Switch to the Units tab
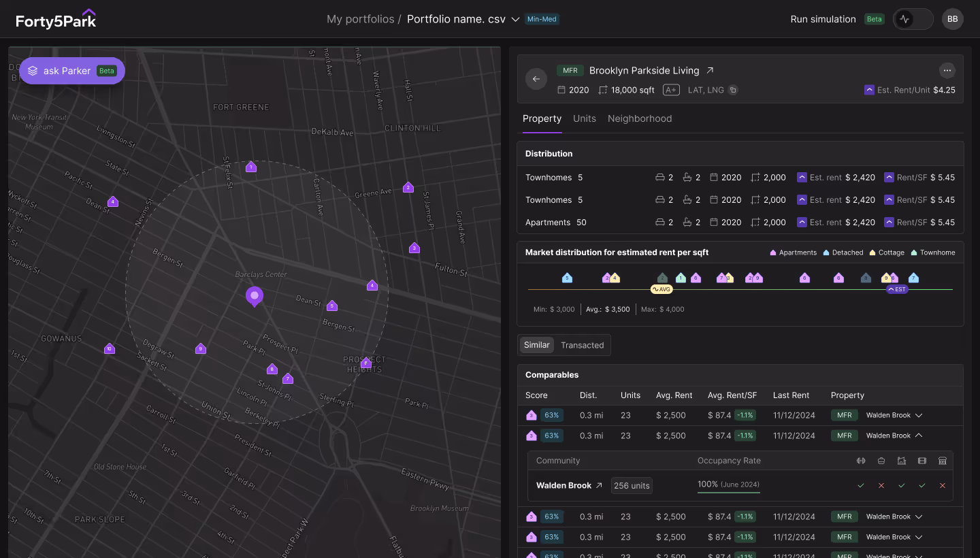980x558 pixels. [x=584, y=118]
